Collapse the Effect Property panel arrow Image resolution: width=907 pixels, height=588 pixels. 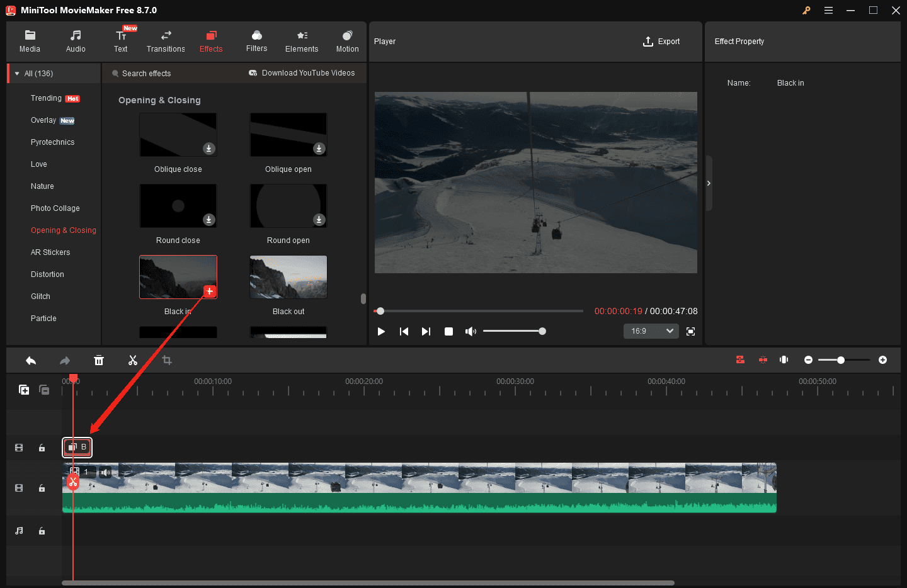click(709, 183)
